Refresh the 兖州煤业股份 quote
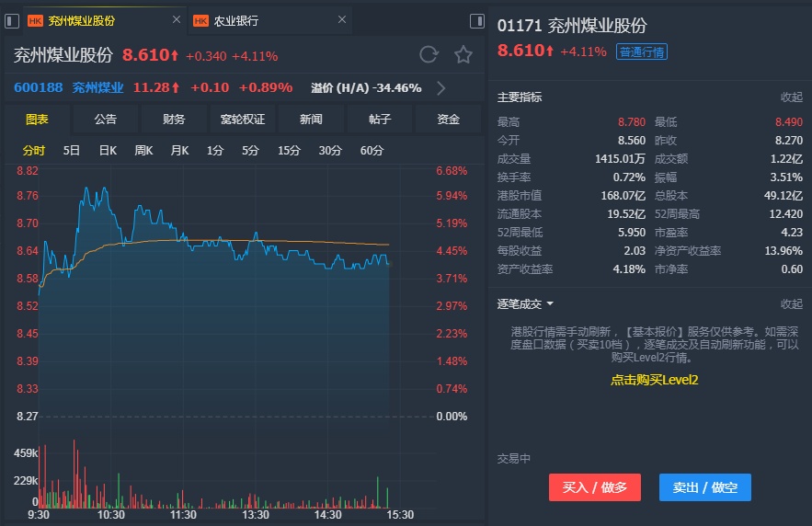The height and width of the screenshot is (526, 812). (x=429, y=55)
